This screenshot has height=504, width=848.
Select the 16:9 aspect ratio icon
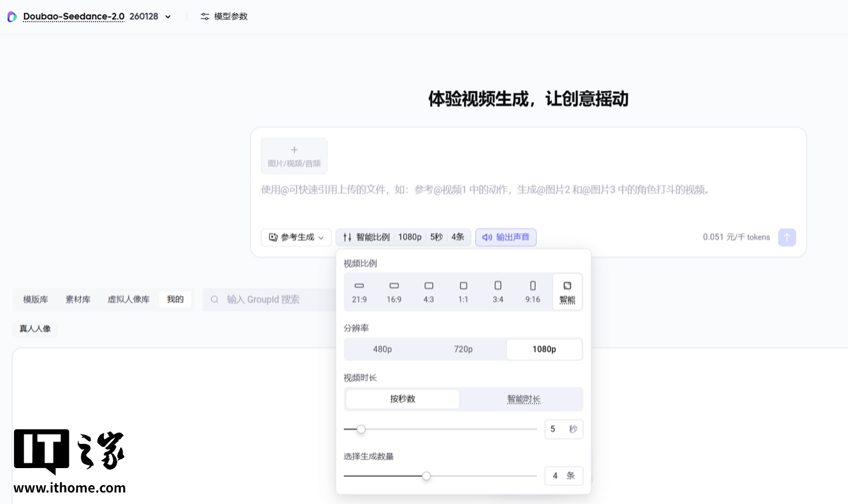(x=394, y=291)
